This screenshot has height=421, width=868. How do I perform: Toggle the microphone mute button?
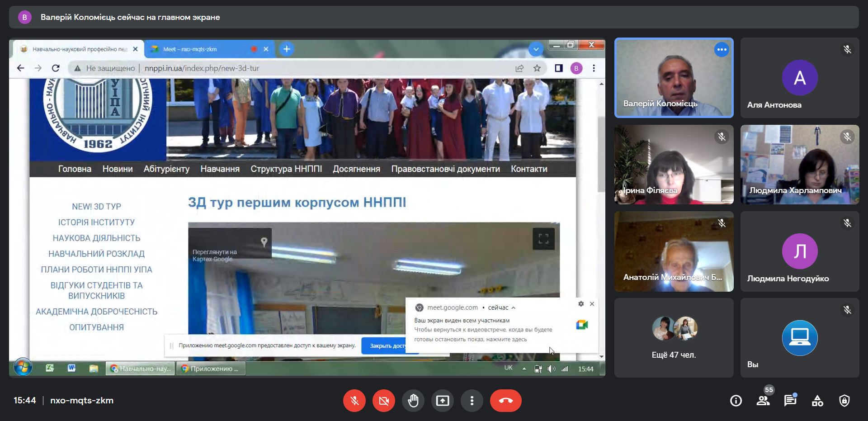pyautogui.click(x=354, y=401)
